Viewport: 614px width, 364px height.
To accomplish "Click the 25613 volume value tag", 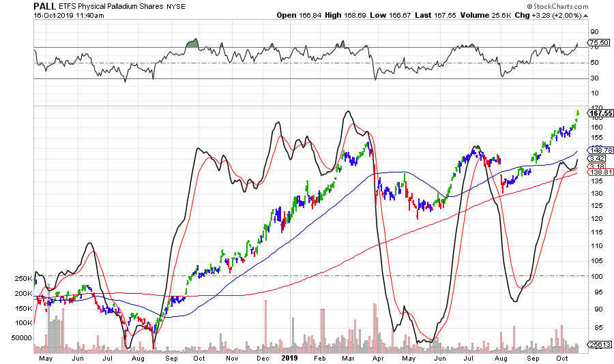I will point(599,346).
